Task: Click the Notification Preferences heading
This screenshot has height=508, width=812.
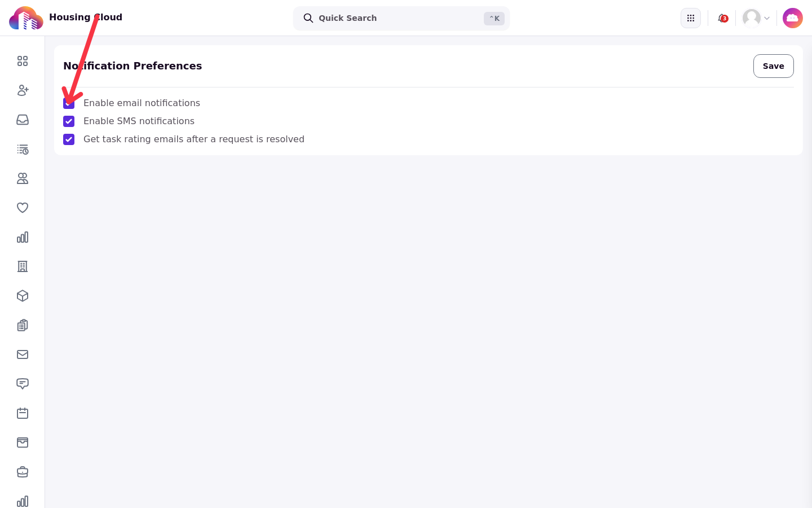Action: tap(133, 66)
